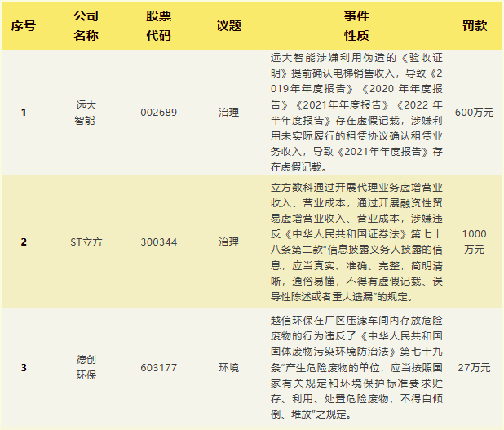504x430 pixels.
Task: Click the 德创环保 company cell
Action: (86, 368)
